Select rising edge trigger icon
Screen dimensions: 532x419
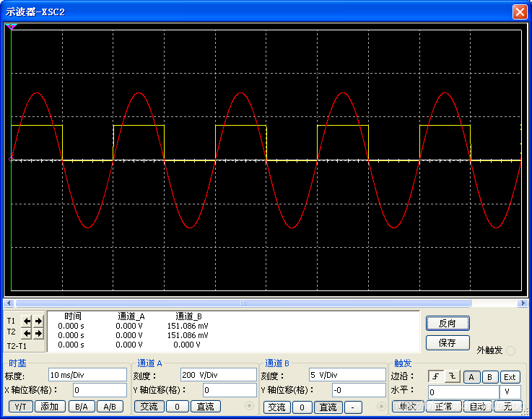pos(436,376)
